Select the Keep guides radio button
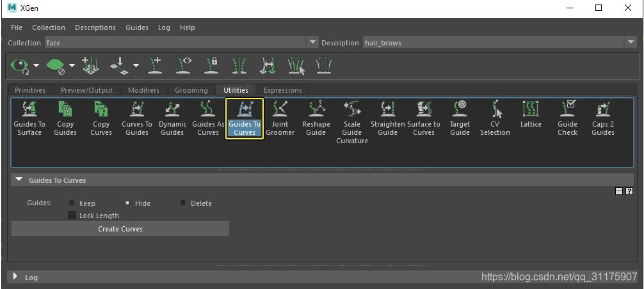Screen dimensions: 644x289 72,203
